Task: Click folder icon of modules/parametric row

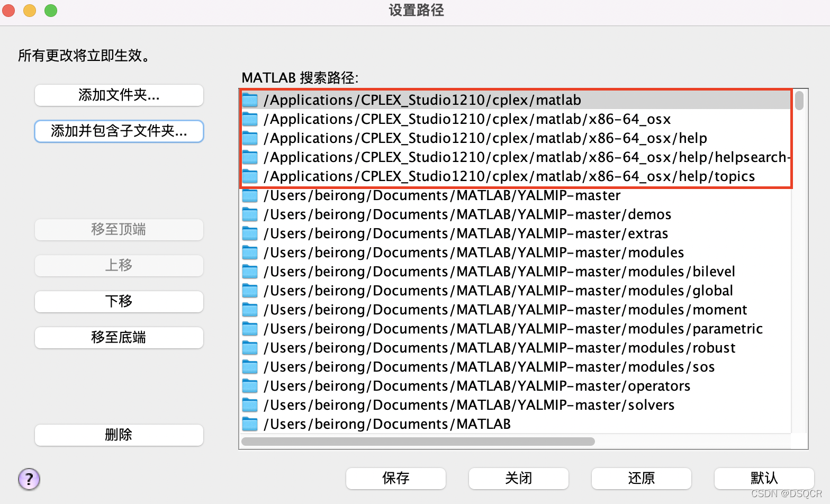Action: 250,329
